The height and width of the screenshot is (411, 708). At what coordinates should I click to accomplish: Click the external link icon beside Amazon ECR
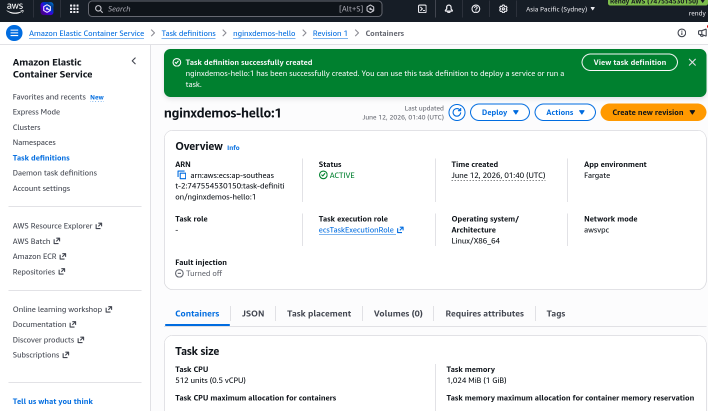pos(63,257)
